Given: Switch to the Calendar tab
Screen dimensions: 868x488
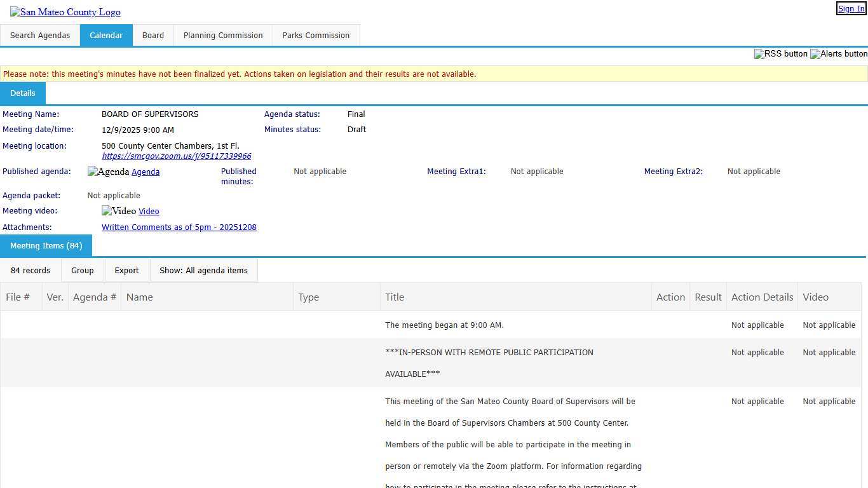Looking at the screenshot, I should point(106,36).
